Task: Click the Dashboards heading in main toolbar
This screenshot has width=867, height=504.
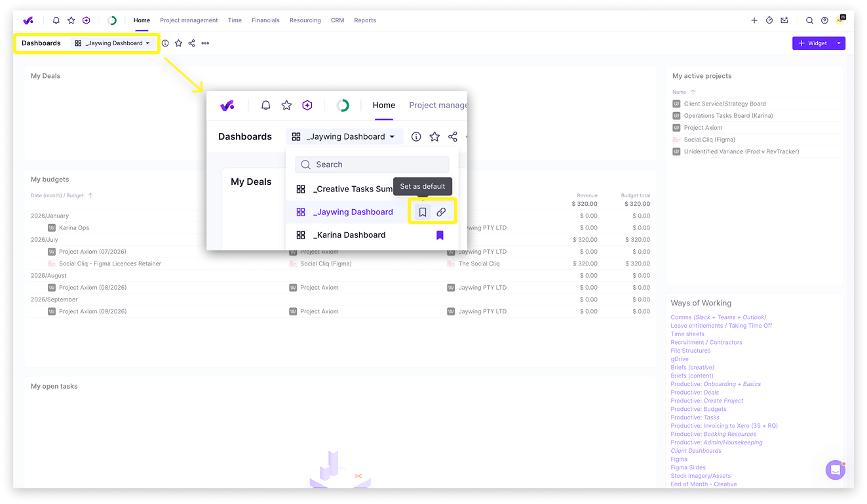Action: 41,43
